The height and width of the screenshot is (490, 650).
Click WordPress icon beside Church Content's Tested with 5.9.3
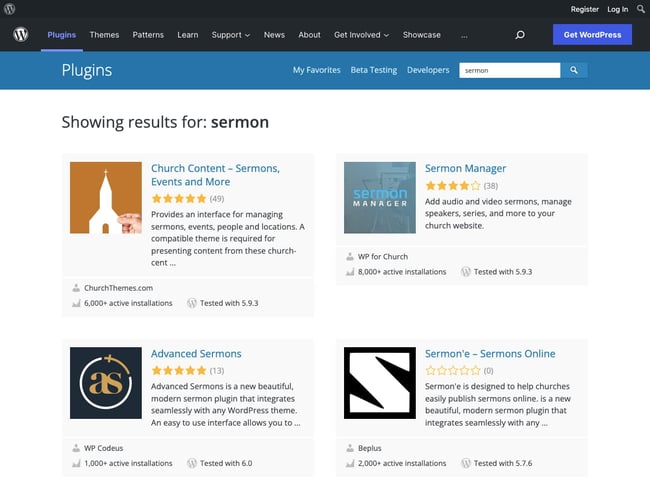(192, 303)
